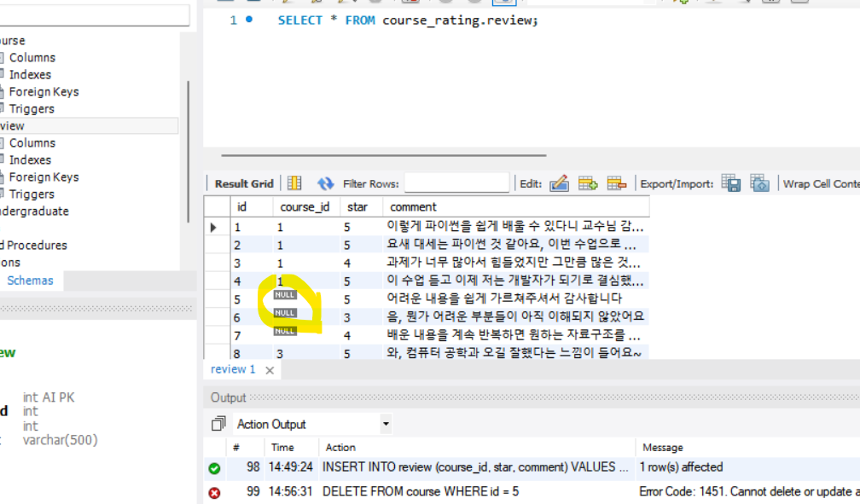Screen dimensions: 860x504
Task: Select the Result Grid button
Action: pyautogui.click(x=243, y=183)
